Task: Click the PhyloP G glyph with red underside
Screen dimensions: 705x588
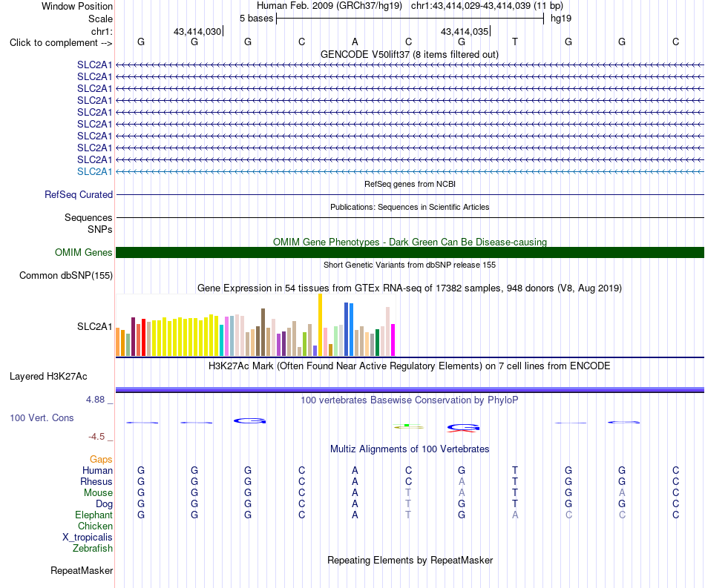Action: pyautogui.click(x=463, y=428)
